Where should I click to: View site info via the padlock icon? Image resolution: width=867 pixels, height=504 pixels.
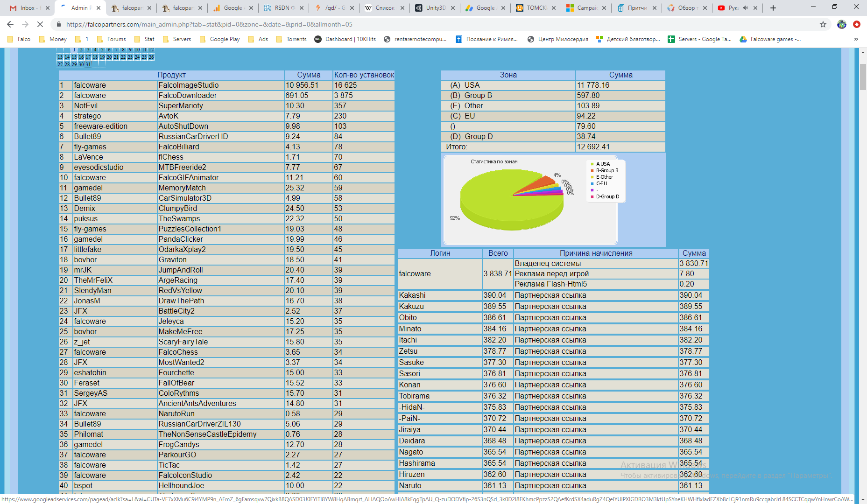click(59, 24)
